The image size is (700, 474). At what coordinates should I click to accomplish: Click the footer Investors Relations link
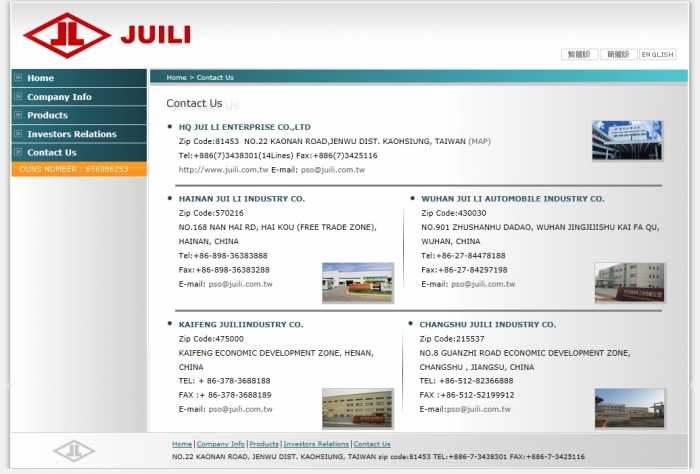[316, 444]
